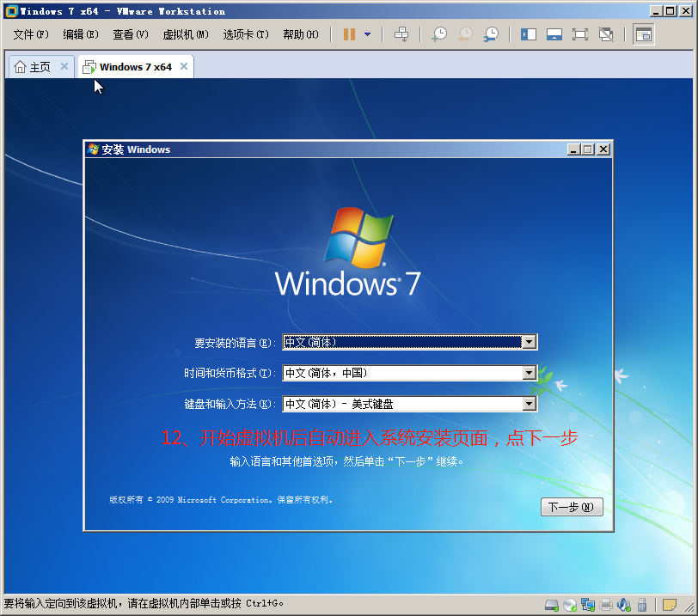Open the 虚拟机(M) menu

[186, 34]
